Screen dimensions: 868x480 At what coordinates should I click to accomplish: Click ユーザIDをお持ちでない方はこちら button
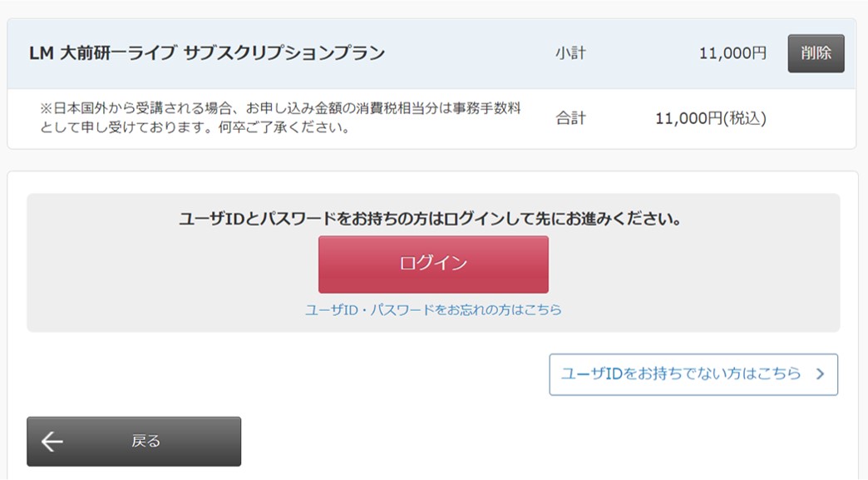(693, 374)
